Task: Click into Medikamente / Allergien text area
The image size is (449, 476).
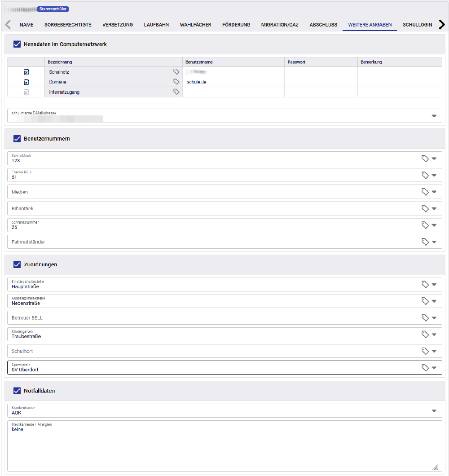Action: point(224,447)
